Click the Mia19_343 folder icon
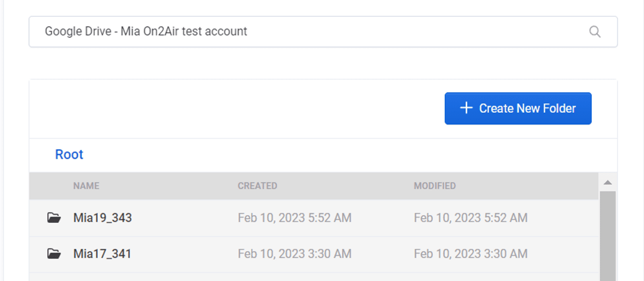The image size is (644, 281). point(54,218)
